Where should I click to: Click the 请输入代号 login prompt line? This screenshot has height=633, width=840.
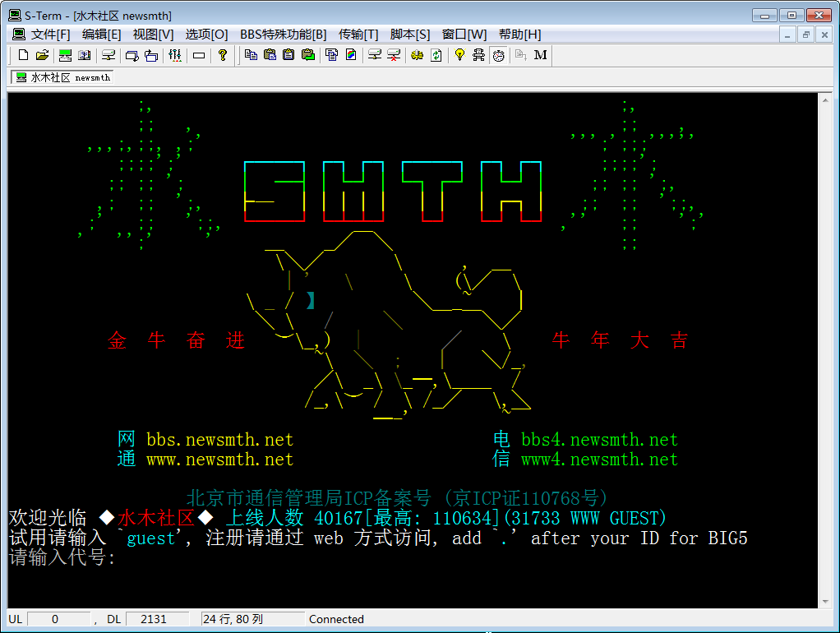click(x=62, y=557)
